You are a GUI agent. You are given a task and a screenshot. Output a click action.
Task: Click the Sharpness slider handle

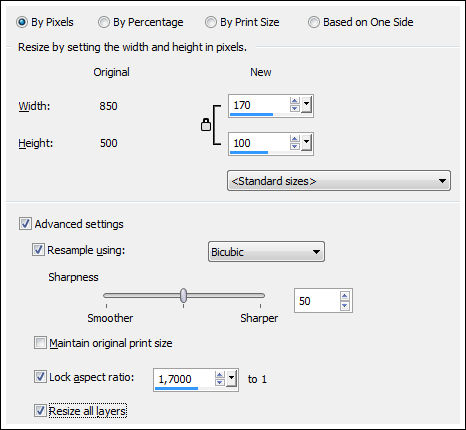[x=183, y=296]
